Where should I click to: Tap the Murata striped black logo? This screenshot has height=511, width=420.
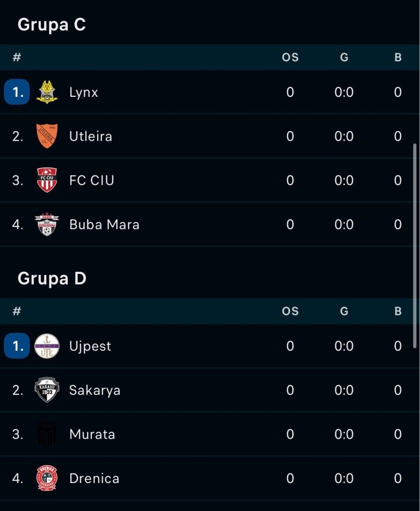(x=47, y=434)
